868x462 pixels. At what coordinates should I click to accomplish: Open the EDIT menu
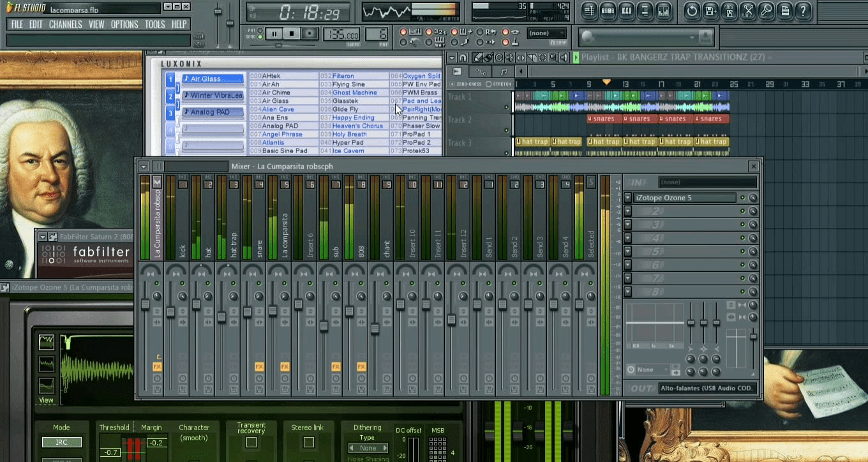(36, 24)
